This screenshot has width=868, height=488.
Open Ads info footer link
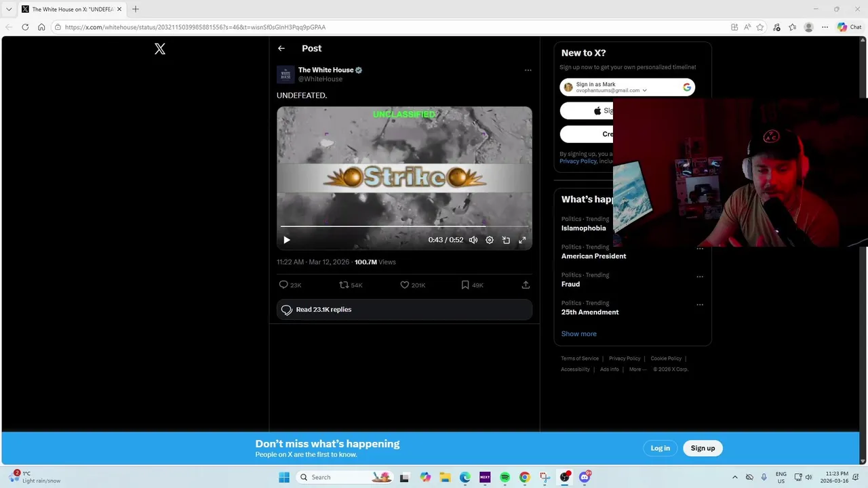(610, 369)
